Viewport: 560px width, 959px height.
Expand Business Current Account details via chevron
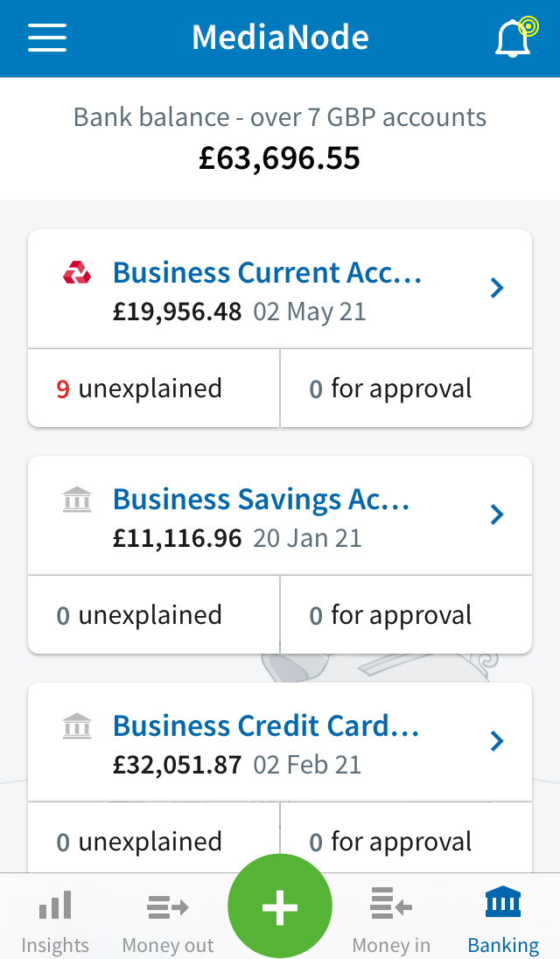point(497,288)
